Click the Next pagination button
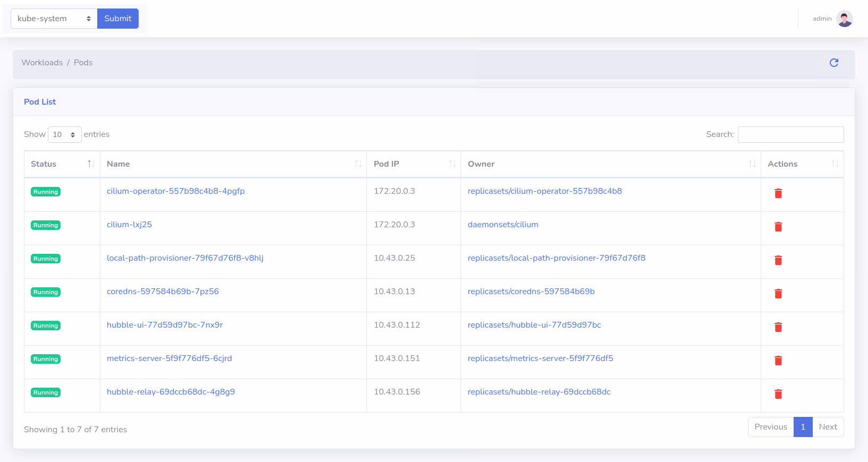 coord(828,427)
